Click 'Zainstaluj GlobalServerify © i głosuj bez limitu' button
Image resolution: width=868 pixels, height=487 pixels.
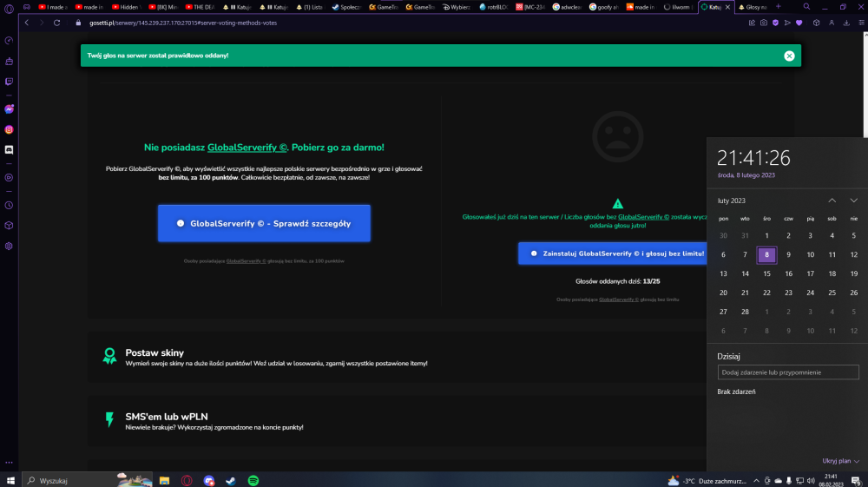click(x=612, y=253)
